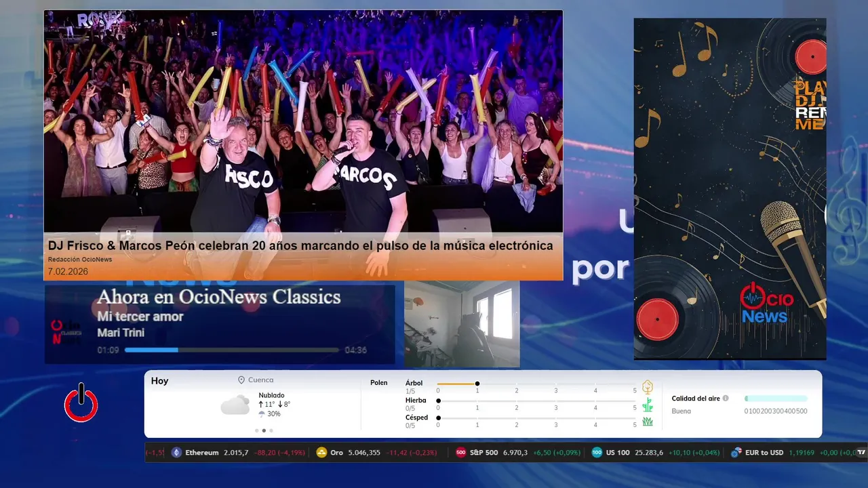The width and height of the screenshot is (868, 488).
Task: Click the OcioNews logo on the right banner
Action: point(767,304)
